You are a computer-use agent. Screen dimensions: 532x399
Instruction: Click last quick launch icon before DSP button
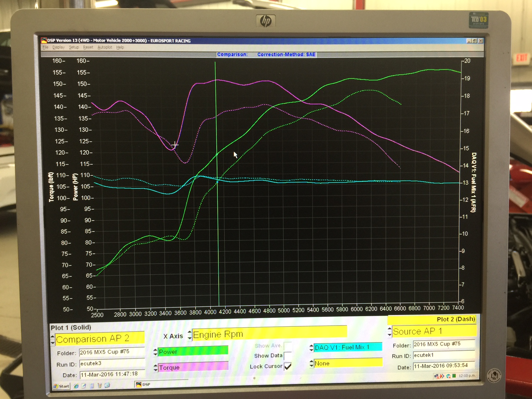coord(107,385)
